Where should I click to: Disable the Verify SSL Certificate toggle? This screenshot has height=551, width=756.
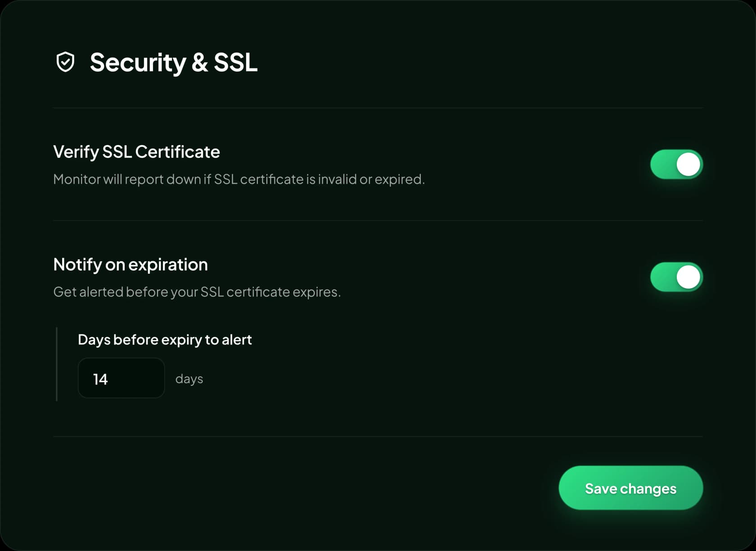coord(676,164)
